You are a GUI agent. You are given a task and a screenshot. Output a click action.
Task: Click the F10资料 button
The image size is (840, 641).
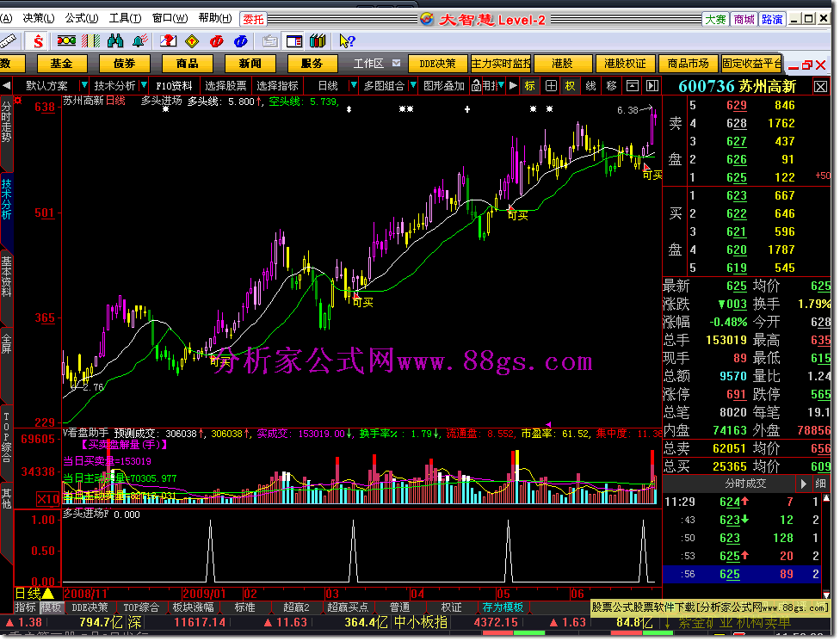(174, 86)
